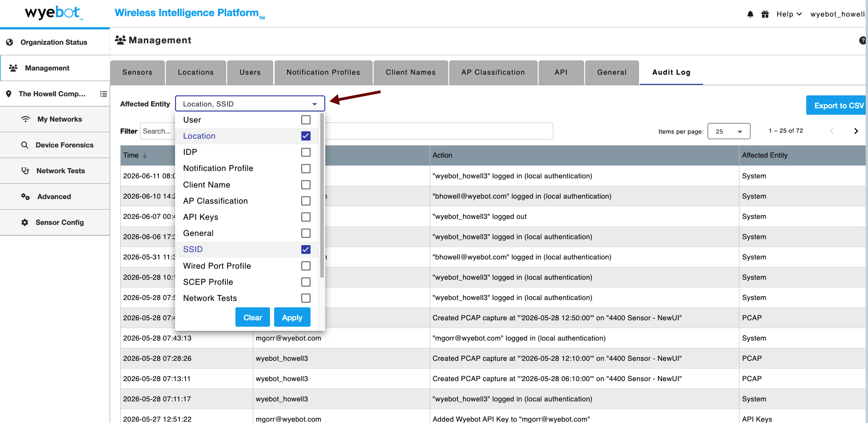Image resolution: width=868 pixels, height=423 pixels.
Task: Switch to the Locations tab
Action: [196, 72]
